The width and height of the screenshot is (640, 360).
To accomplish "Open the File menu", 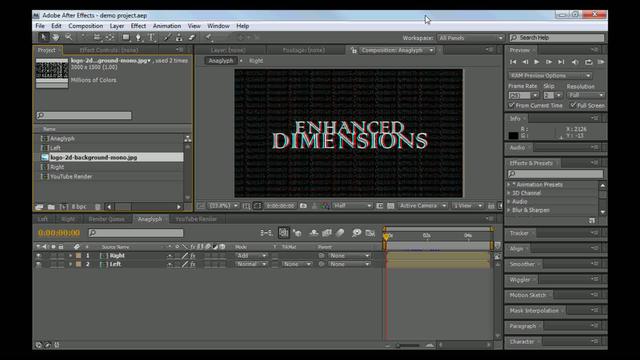I will pyautogui.click(x=40, y=26).
